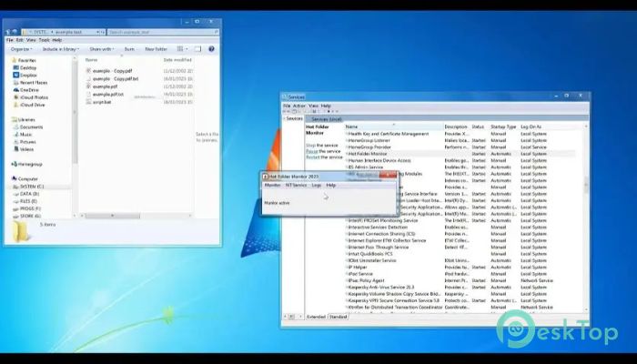The height and width of the screenshot is (364, 637).
Task: Select the Human Interface Device Access row
Action: [460, 160]
